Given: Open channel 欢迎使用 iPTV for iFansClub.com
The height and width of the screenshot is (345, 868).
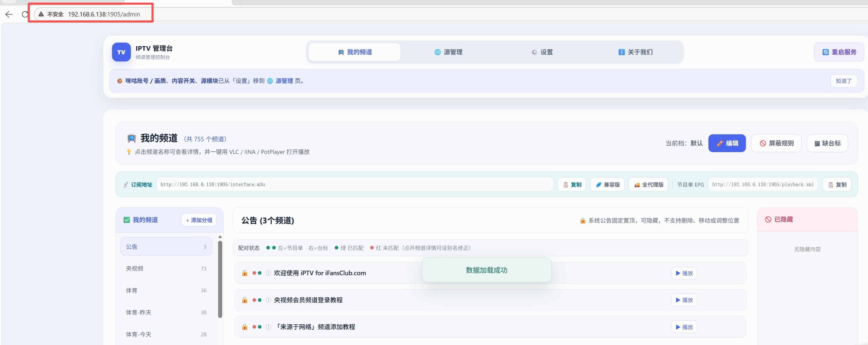Looking at the screenshot, I should [x=320, y=273].
